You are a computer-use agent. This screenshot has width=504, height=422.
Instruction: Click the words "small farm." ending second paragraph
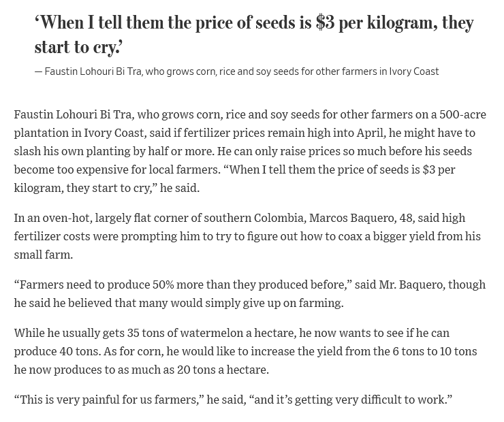pos(44,255)
